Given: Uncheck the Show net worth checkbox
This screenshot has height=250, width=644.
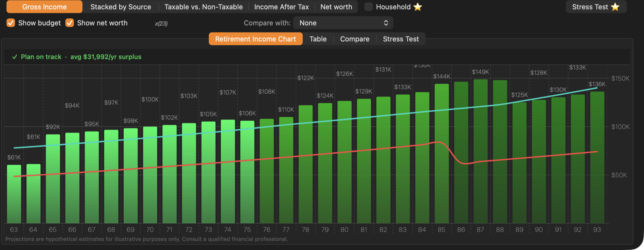Looking at the screenshot, I should (70, 23).
